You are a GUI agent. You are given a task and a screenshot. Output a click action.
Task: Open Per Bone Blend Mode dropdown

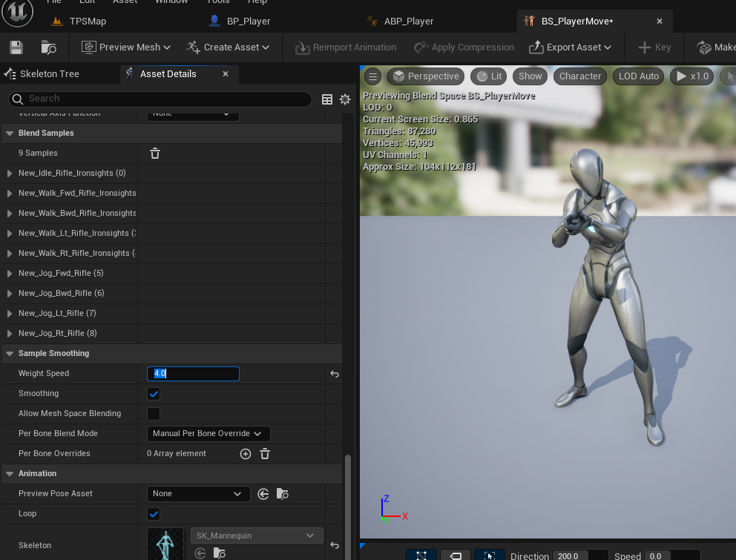point(208,434)
